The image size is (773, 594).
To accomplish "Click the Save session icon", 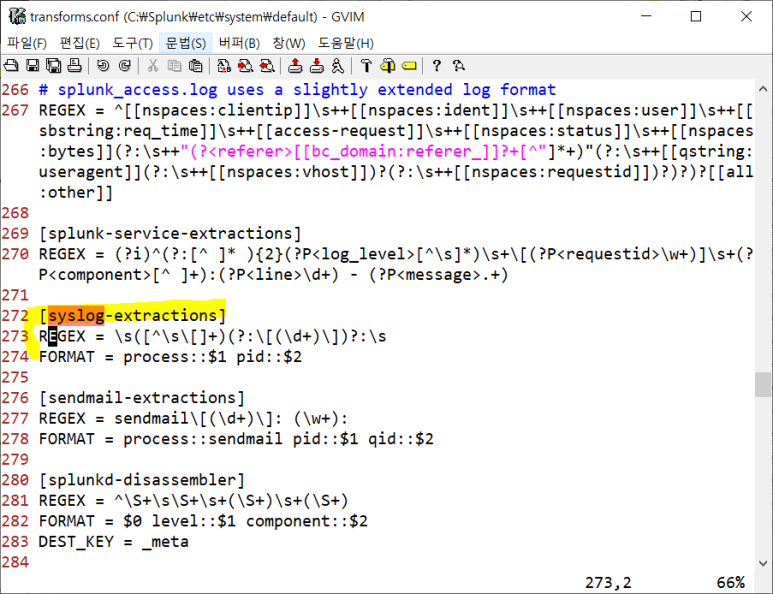I will pyautogui.click(x=316, y=66).
